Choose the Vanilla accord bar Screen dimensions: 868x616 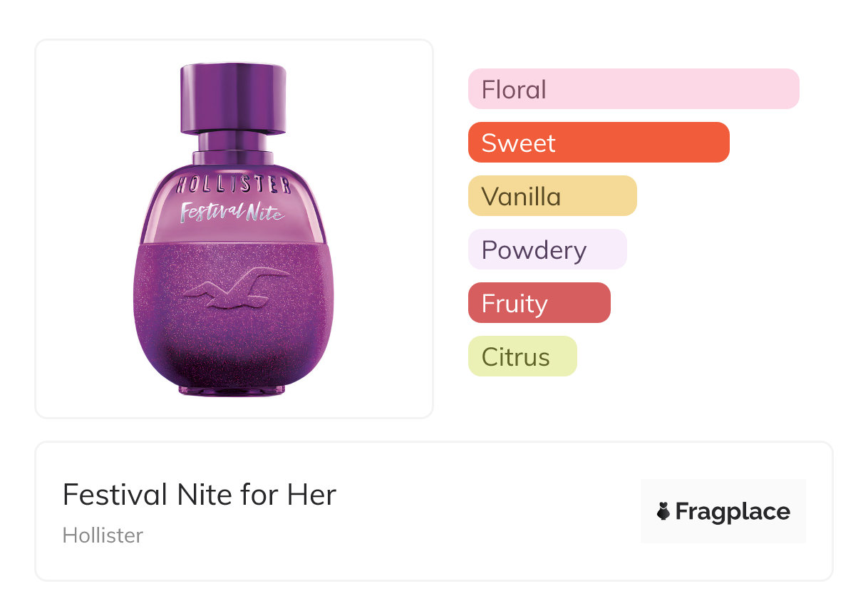552,196
